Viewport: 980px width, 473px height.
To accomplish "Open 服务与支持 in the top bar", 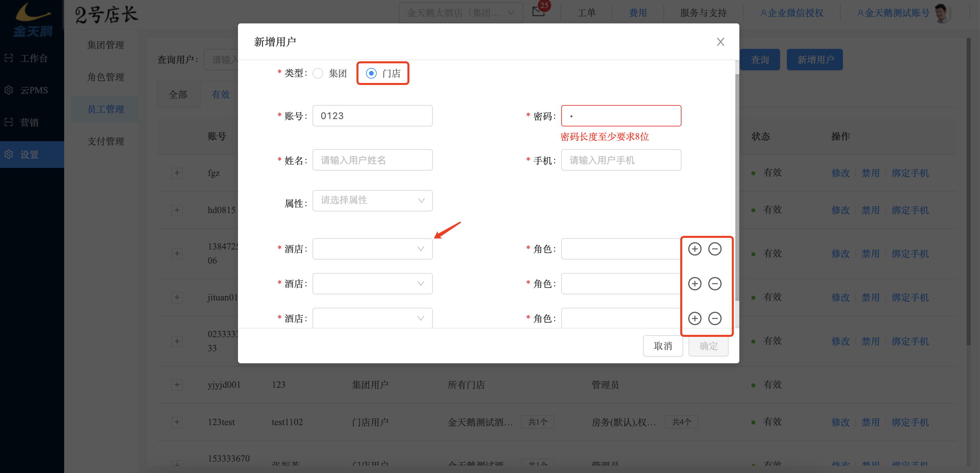I will pyautogui.click(x=703, y=13).
